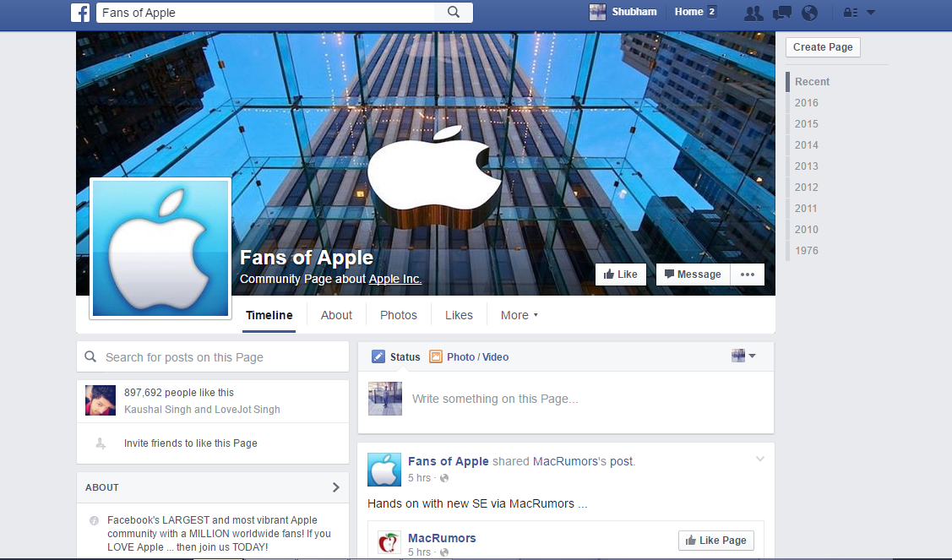The image size is (952, 560).
Task: Click the Home notification count badge
Action: (711, 12)
